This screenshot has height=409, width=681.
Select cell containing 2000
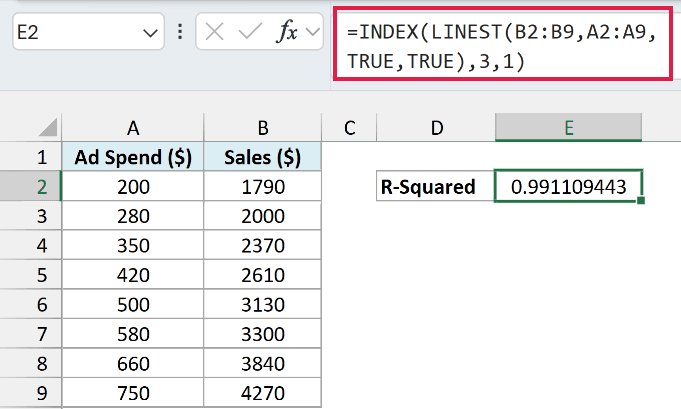pyautogui.click(x=262, y=216)
